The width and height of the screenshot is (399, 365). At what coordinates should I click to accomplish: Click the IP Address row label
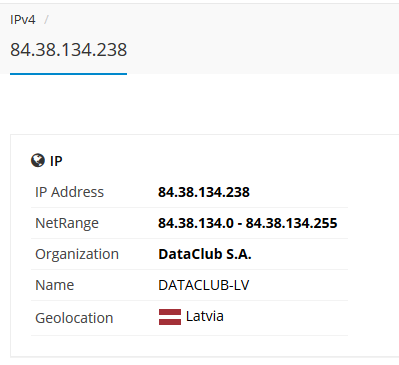(69, 192)
